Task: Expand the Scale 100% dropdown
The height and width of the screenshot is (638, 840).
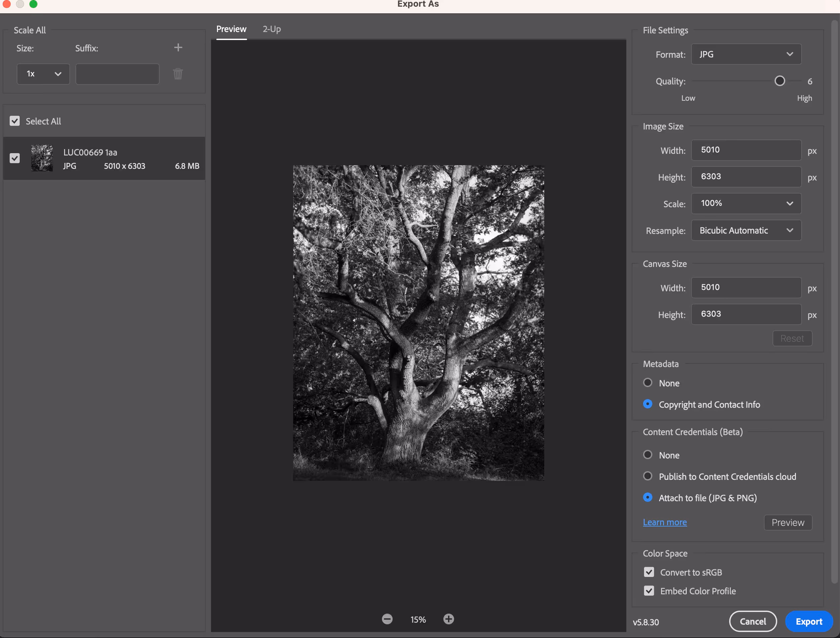Action: click(x=746, y=204)
